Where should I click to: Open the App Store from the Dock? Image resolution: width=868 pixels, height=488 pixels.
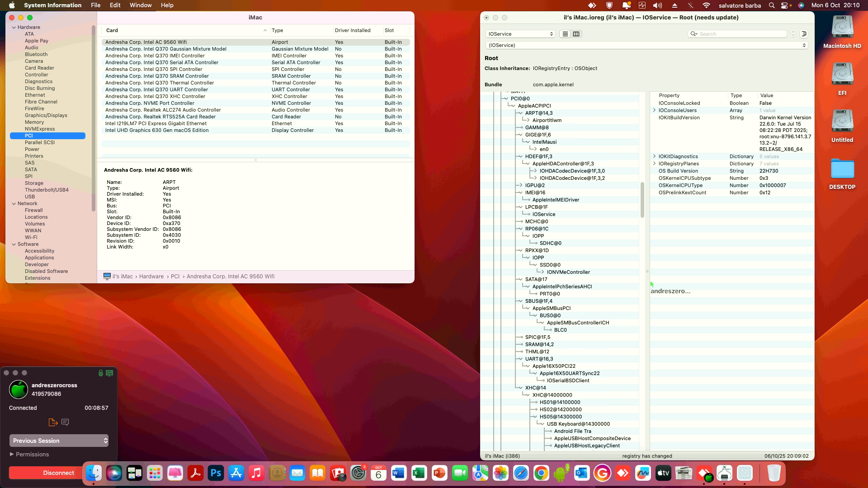click(236, 473)
